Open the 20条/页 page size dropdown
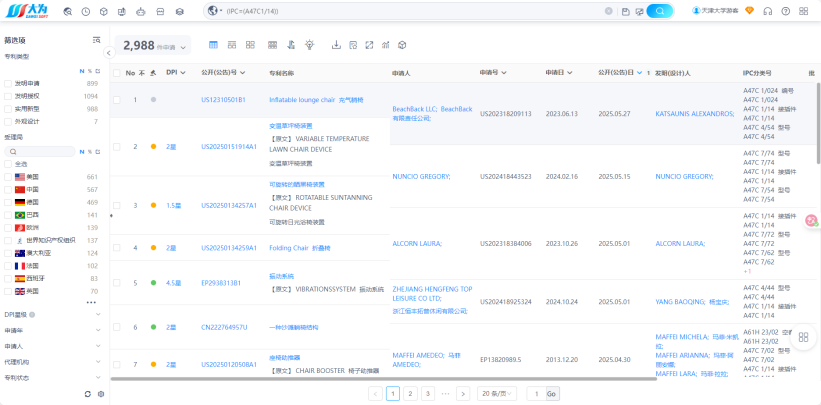 pyautogui.click(x=497, y=393)
